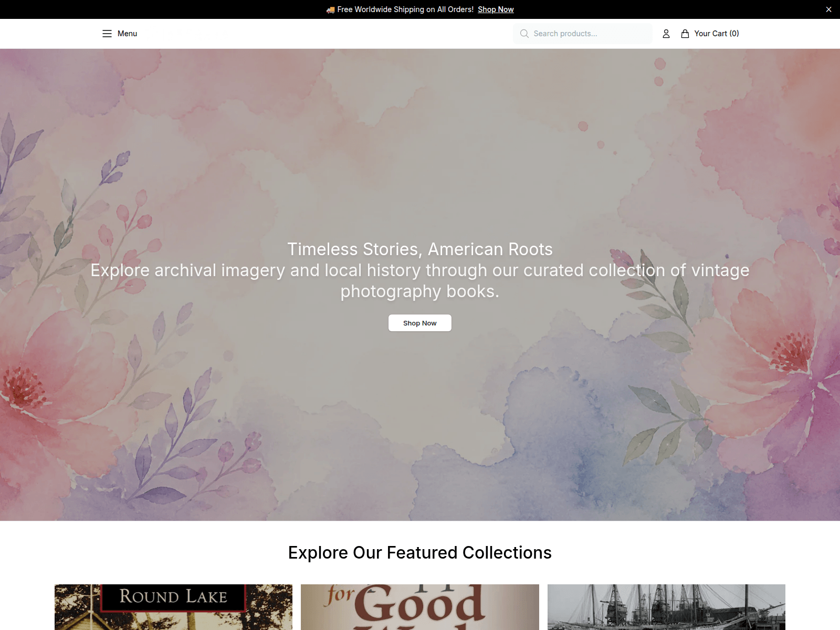Open the sailing ships collection thumbnail
The height and width of the screenshot is (630, 840).
[666, 607]
